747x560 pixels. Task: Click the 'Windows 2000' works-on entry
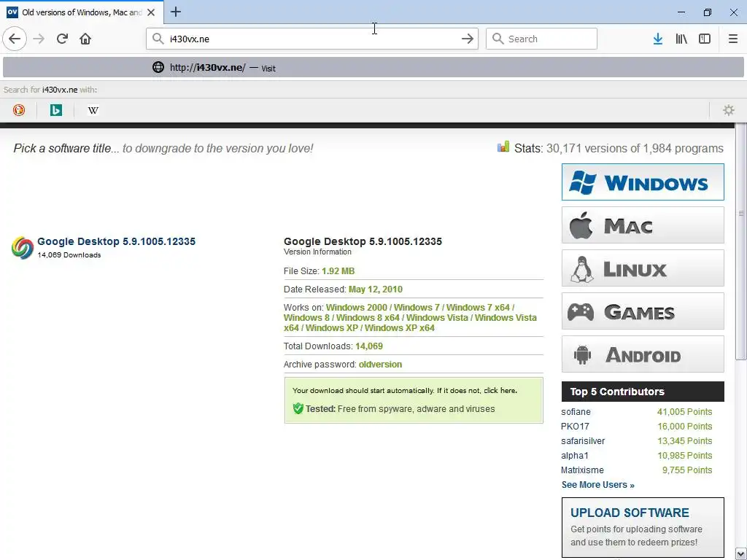point(356,307)
